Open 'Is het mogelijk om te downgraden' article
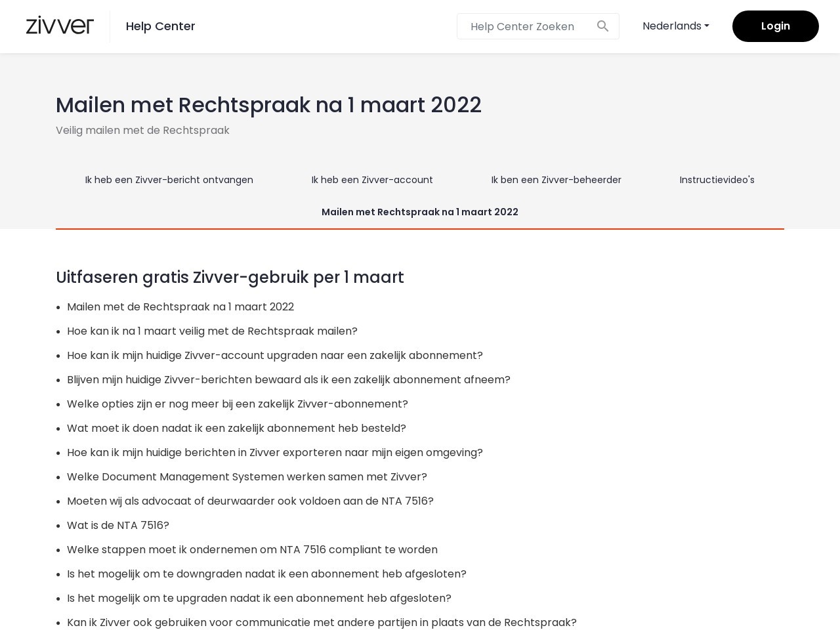Viewport: 840px width, 630px height. (x=266, y=574)
